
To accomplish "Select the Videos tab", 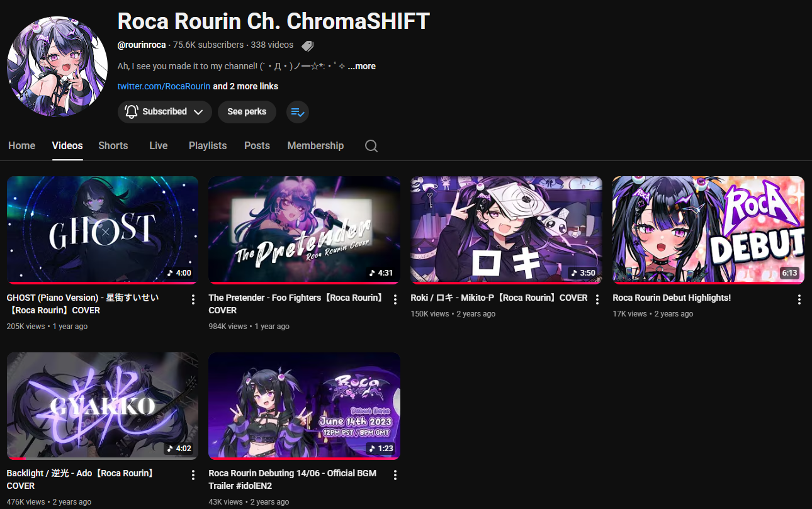I will click(67, 145).
